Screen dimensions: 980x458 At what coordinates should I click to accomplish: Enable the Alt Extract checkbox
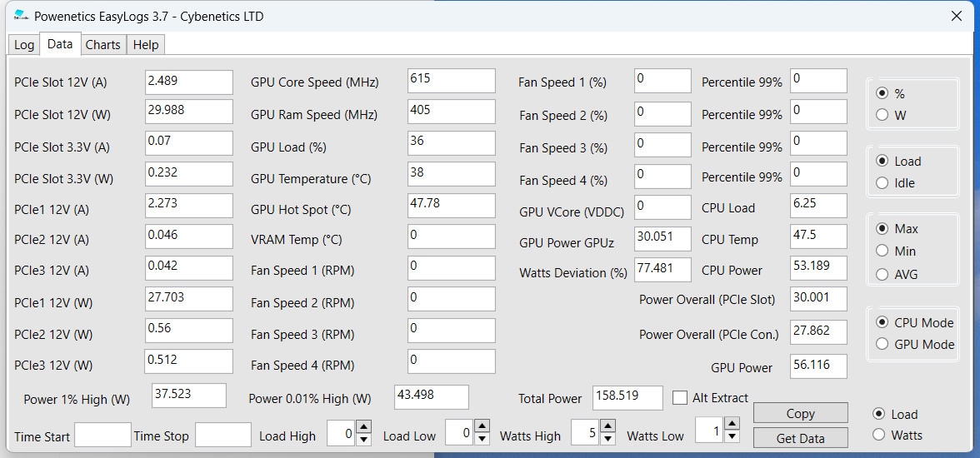coord(680,398)
